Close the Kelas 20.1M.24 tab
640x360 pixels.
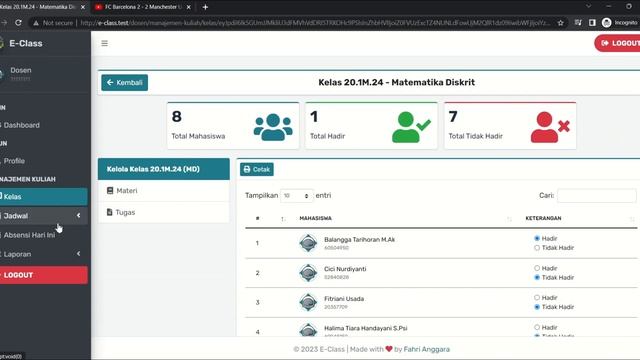[x=83, y=7]
